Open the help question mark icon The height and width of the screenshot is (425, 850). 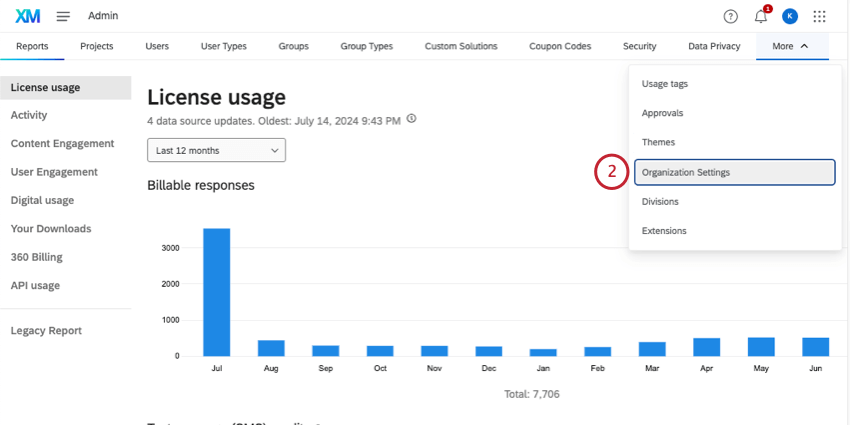(x=730, y=16)
